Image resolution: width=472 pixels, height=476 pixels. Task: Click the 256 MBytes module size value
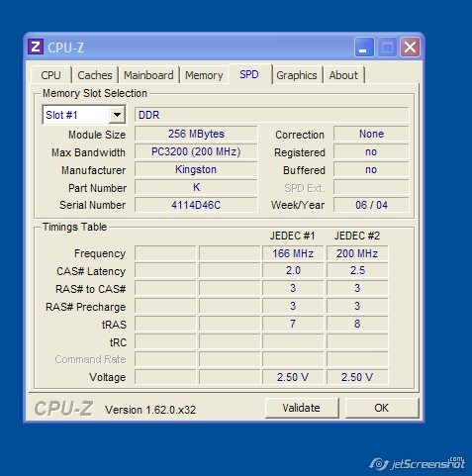pyautogui.click(x=196, y=134)
